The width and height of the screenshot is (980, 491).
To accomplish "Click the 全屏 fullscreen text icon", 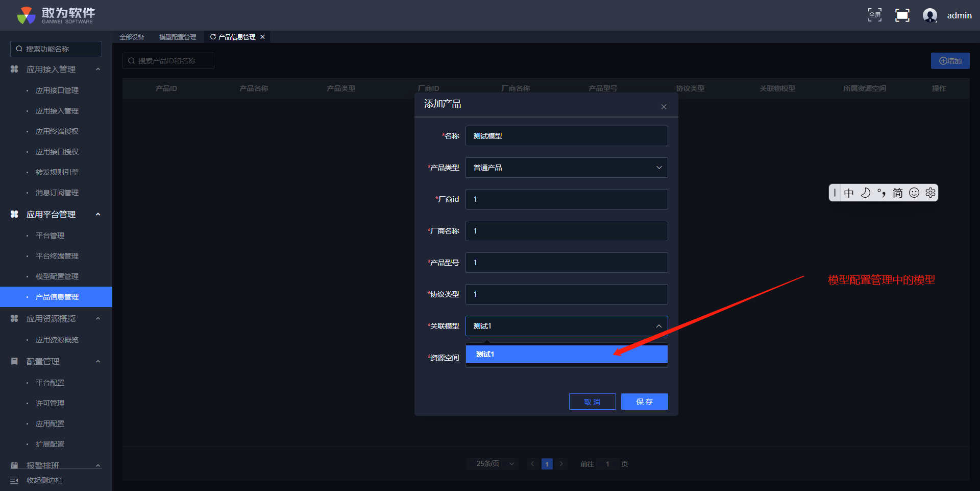I will click(x=875, y=15).
